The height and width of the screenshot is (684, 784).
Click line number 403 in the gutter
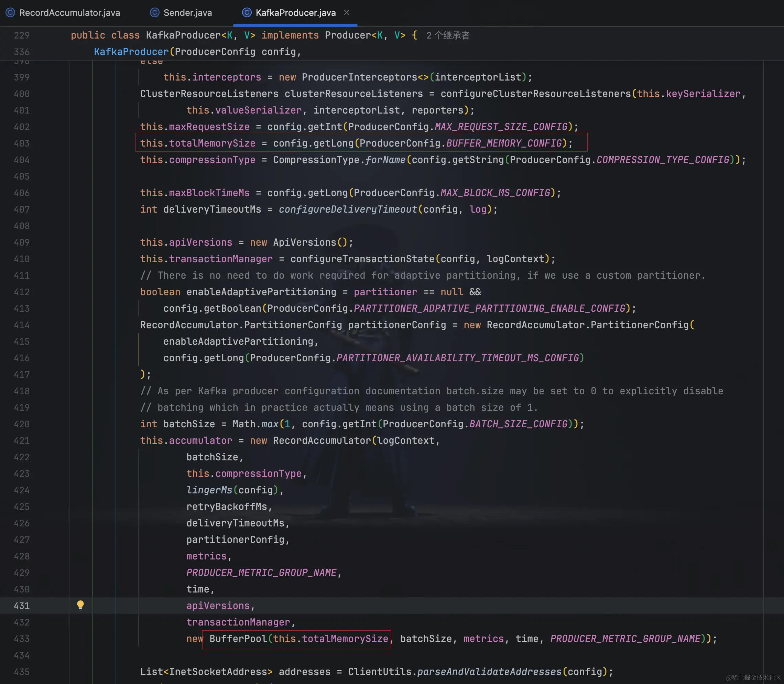click(22, 143)
